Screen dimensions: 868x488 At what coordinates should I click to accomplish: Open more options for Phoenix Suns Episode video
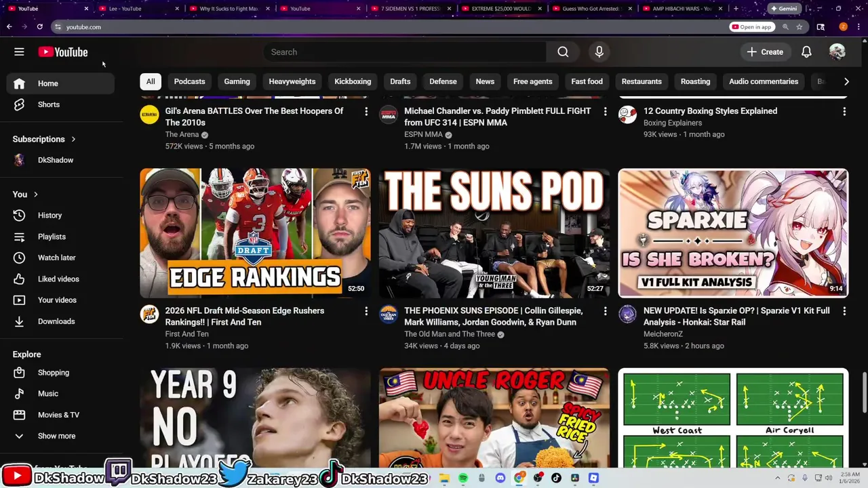pos(606,311)
